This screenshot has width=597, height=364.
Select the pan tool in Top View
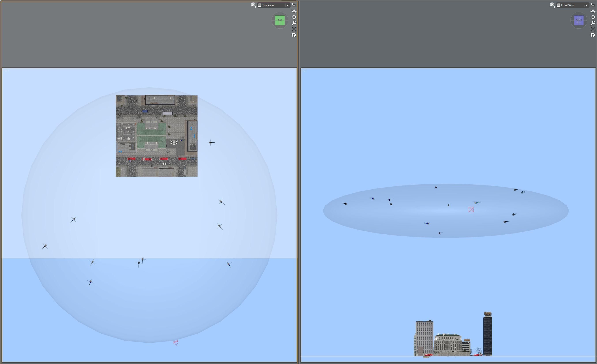[x=294, y=17]
